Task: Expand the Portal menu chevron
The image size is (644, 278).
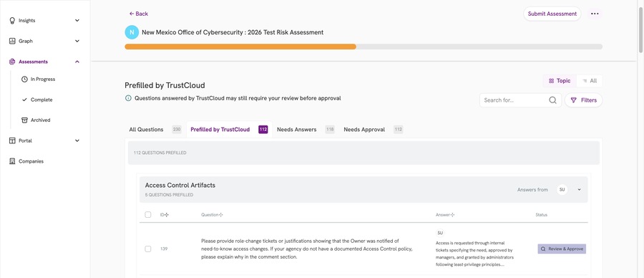Action: pyautogui.click(x=77, y=140)
